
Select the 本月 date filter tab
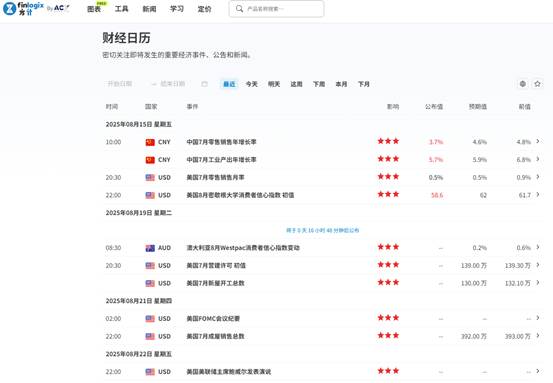click(341, 84)
